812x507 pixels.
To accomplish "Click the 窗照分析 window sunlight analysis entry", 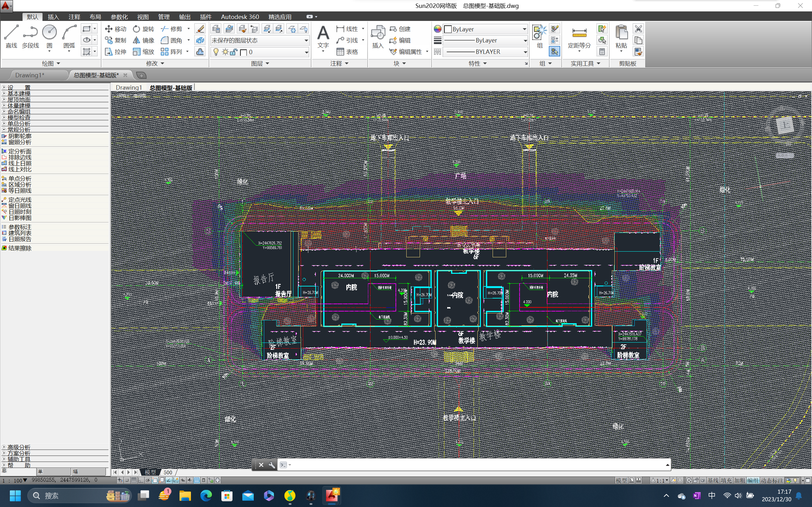I will [19, 142].
